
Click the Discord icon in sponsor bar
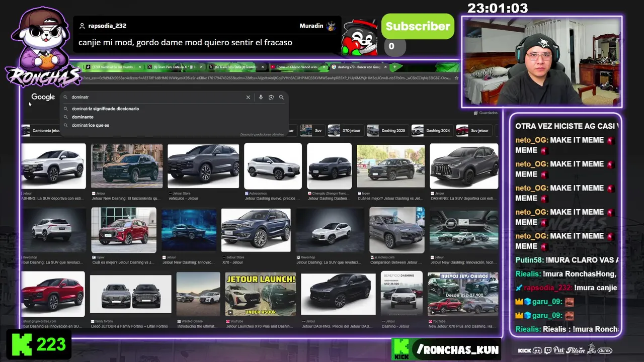[x=537, y=350]
